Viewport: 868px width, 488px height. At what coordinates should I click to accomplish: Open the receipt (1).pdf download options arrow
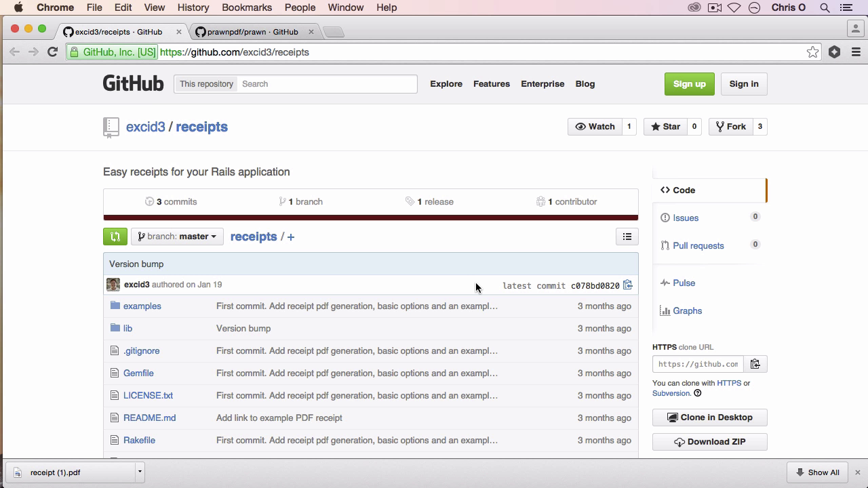(140, 472)
